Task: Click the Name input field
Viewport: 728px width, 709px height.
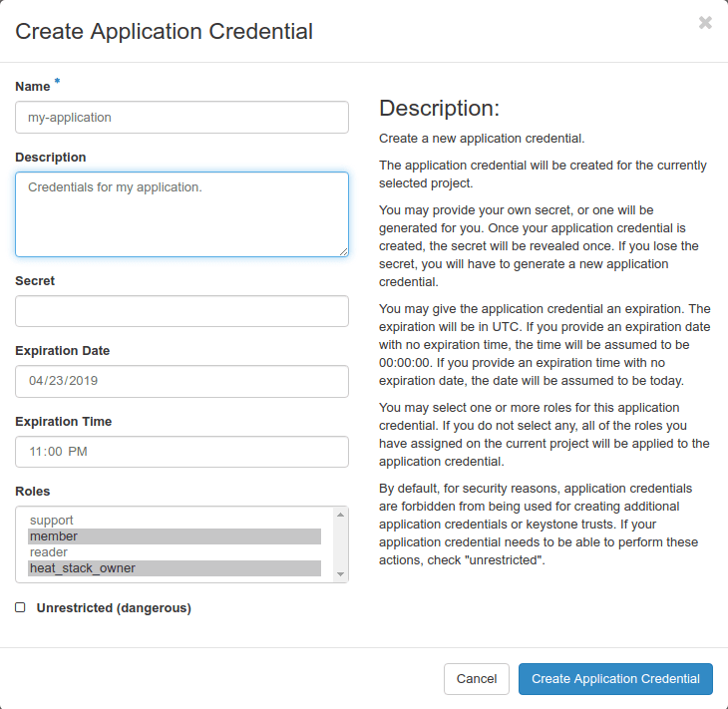Action: (x=182, y=117)
